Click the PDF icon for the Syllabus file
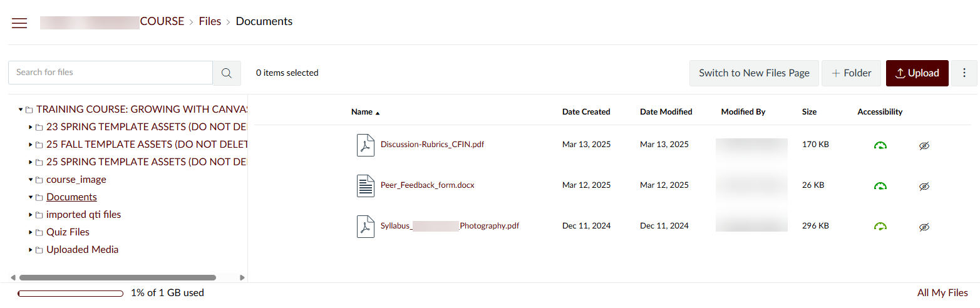The height and width of the screenshot is (308, 980). coord(366,226)
